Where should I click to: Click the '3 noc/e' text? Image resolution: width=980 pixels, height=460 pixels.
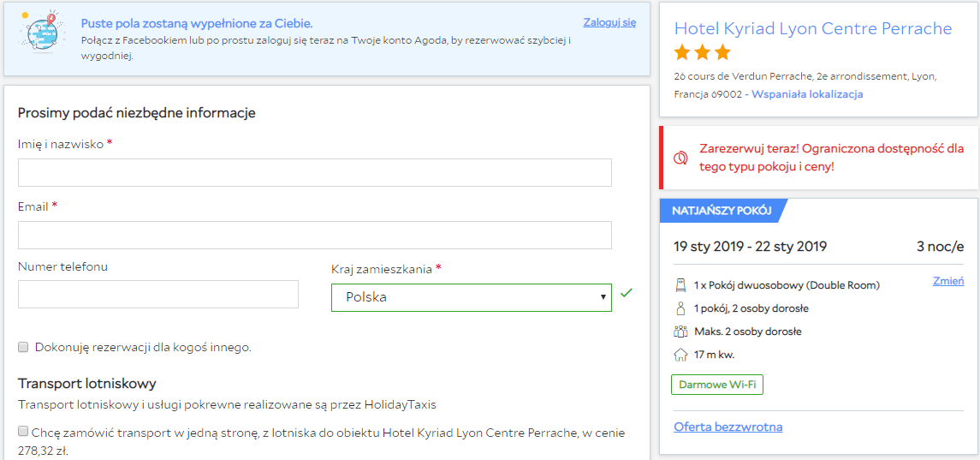click(940, 247)
